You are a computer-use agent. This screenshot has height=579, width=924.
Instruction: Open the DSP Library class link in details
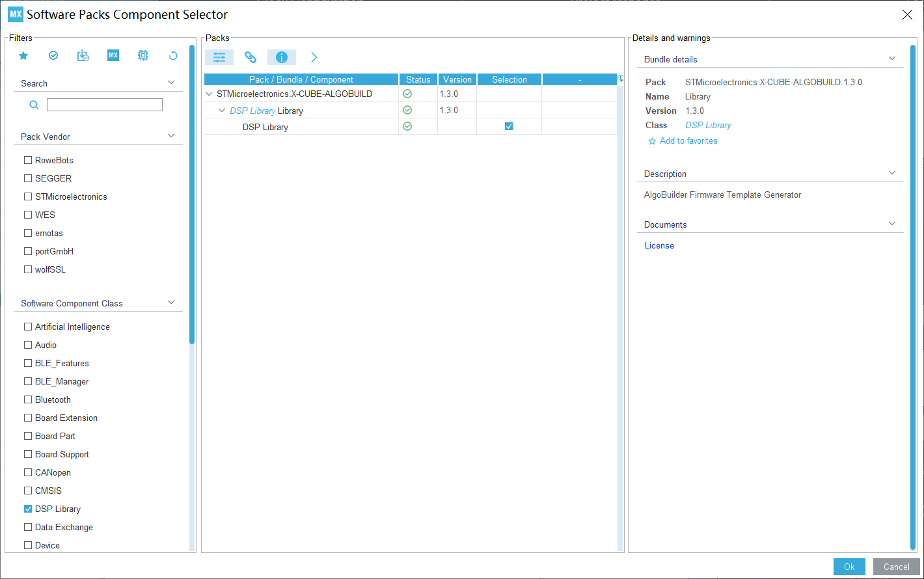point(708,125)
